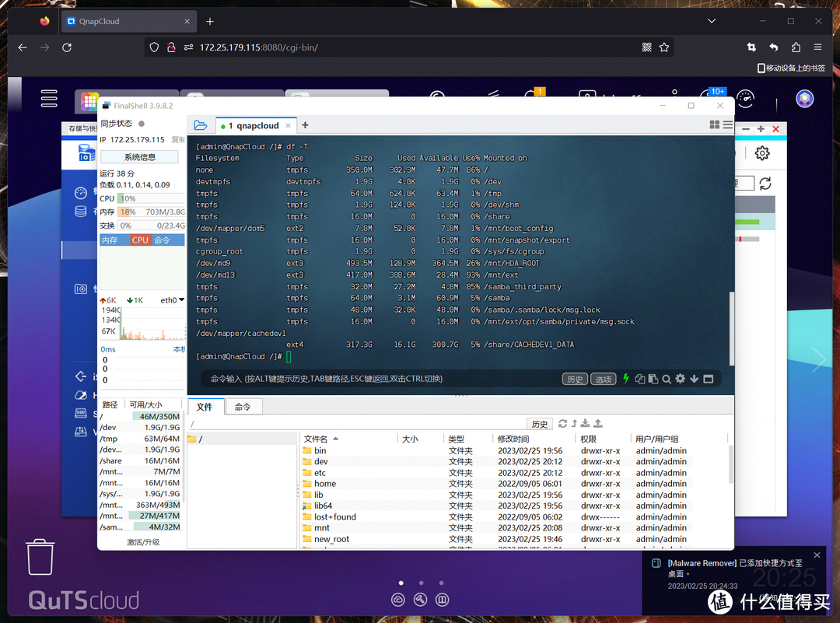Open FinalShell connection manager folder icon
Viewport: 840px width, 623px height.
(x=201, y=125)
